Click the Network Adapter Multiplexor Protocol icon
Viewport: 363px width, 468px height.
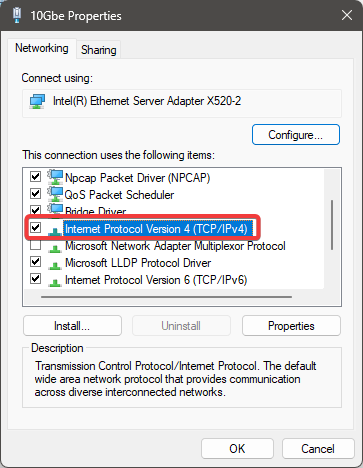55,248
